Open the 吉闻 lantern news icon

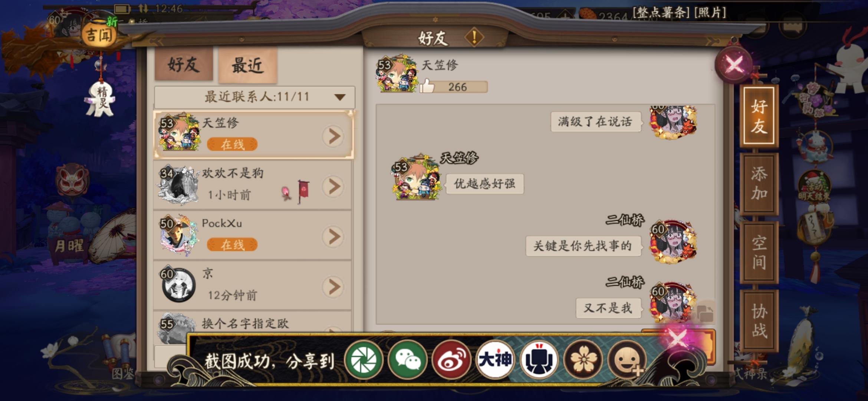click(99, 35)
